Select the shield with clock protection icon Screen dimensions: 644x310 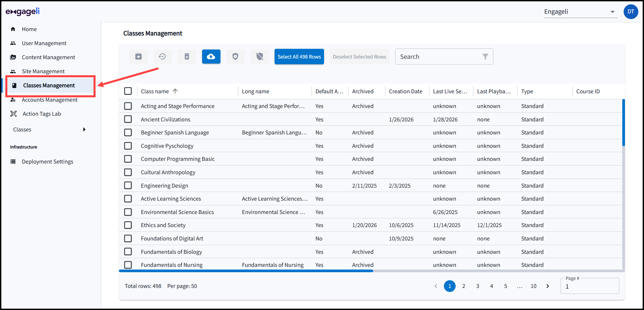pos(235,56)
